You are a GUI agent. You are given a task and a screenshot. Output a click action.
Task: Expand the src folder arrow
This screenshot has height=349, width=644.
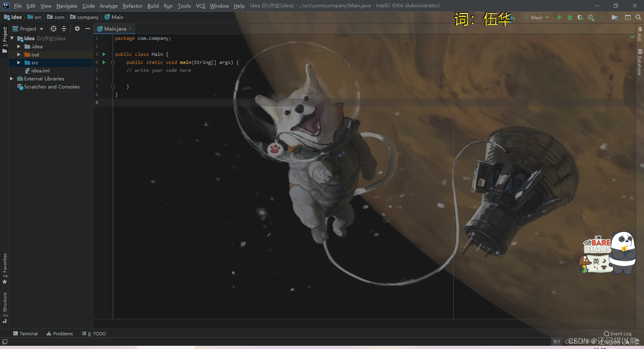coord(19,62)
